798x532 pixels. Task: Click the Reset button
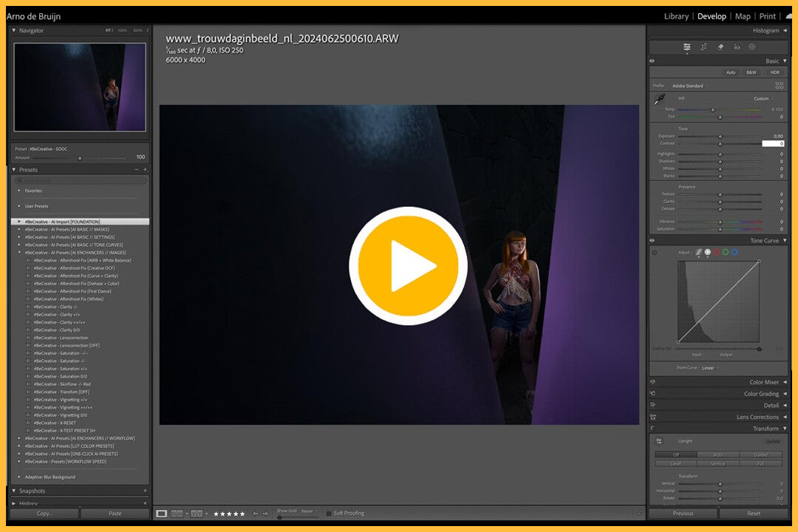click(754, 514)
